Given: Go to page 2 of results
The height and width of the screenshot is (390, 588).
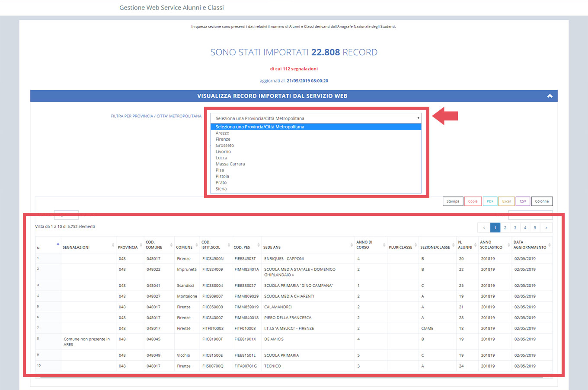Looking at the screenshot, I should [505, 228].
